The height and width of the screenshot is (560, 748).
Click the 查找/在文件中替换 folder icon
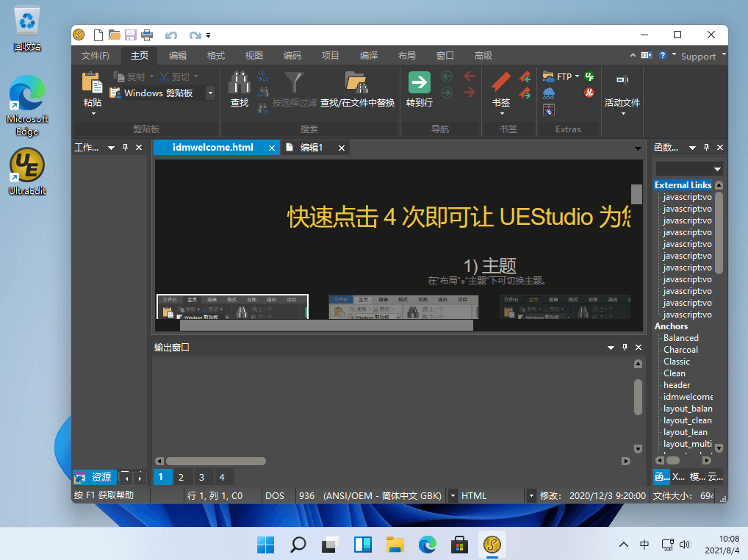[357, 82]
